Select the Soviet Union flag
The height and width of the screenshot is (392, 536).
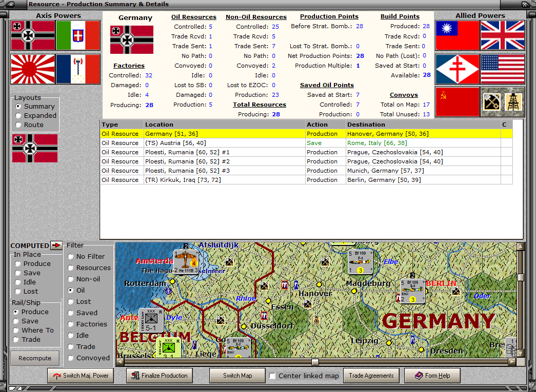[458, 102]
